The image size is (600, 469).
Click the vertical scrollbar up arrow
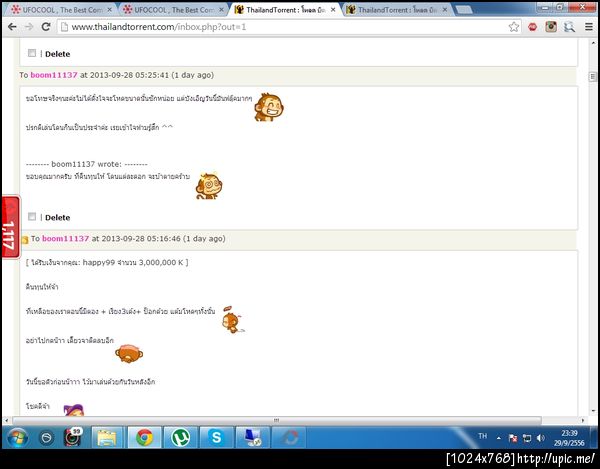tap(592, 43)
